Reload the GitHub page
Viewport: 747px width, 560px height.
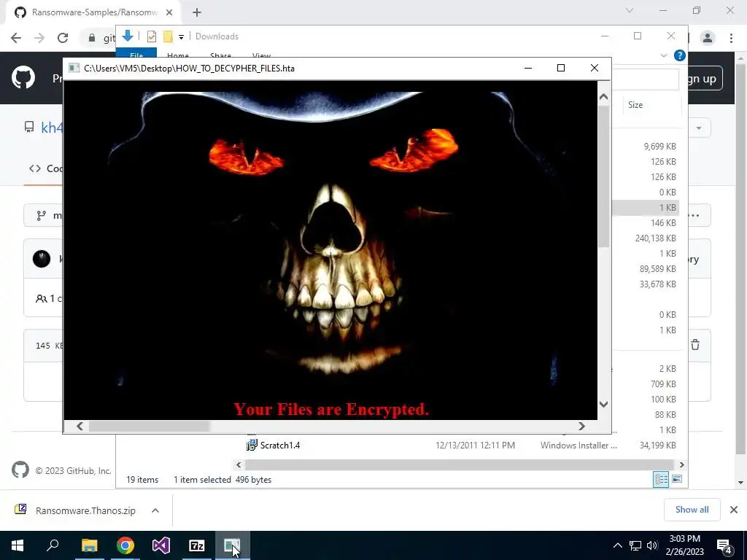click(x=63, y=38)
